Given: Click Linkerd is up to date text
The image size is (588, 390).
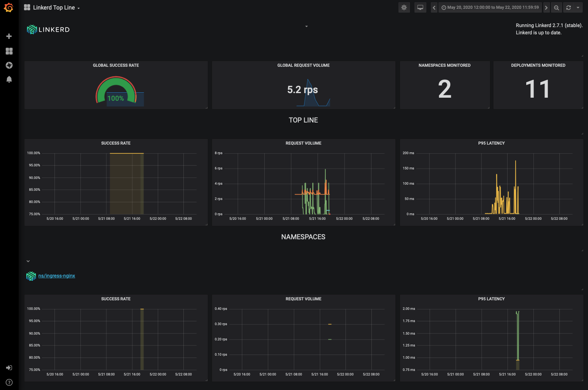Looking at the screenshot, I should (538, 33).
